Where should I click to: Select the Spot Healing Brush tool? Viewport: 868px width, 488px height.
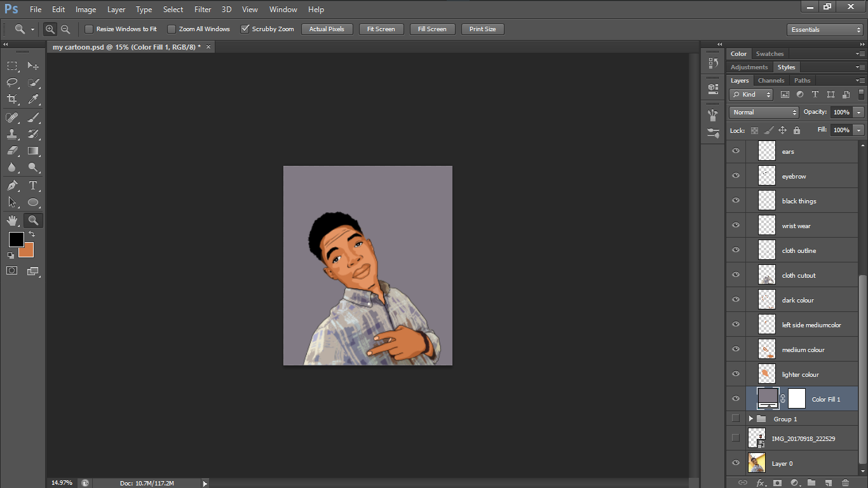(12, 118)
